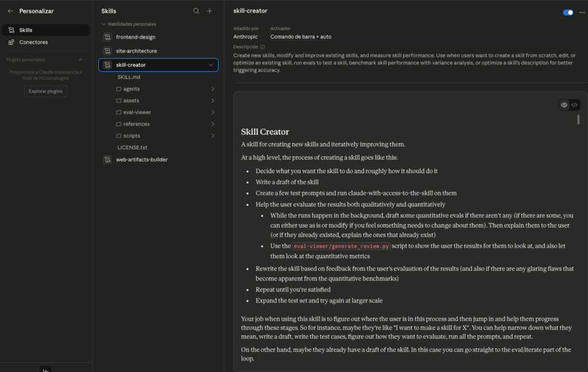This screenshot has height=372, width=588.
Task: Click the back arrow beside Personalizar
Action: click(10, 11)
